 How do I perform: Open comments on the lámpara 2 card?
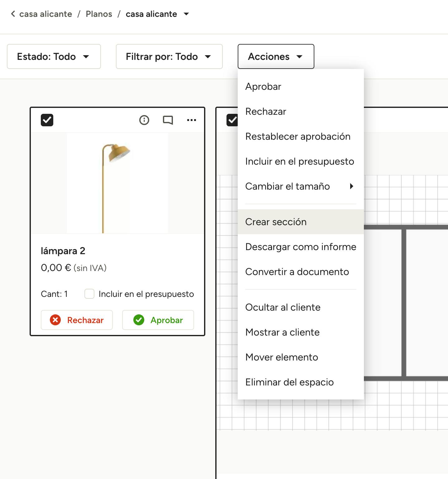coord(168,120)
